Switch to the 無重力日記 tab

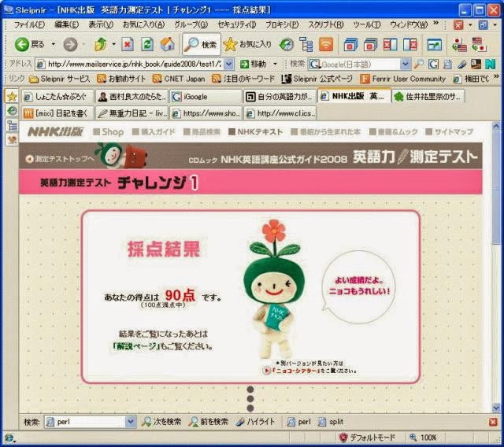(x=132, y=113)
